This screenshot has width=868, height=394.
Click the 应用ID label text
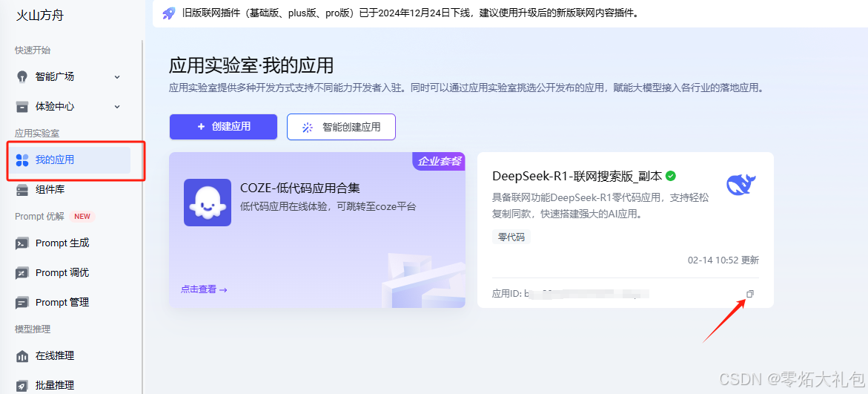point(506,294)
